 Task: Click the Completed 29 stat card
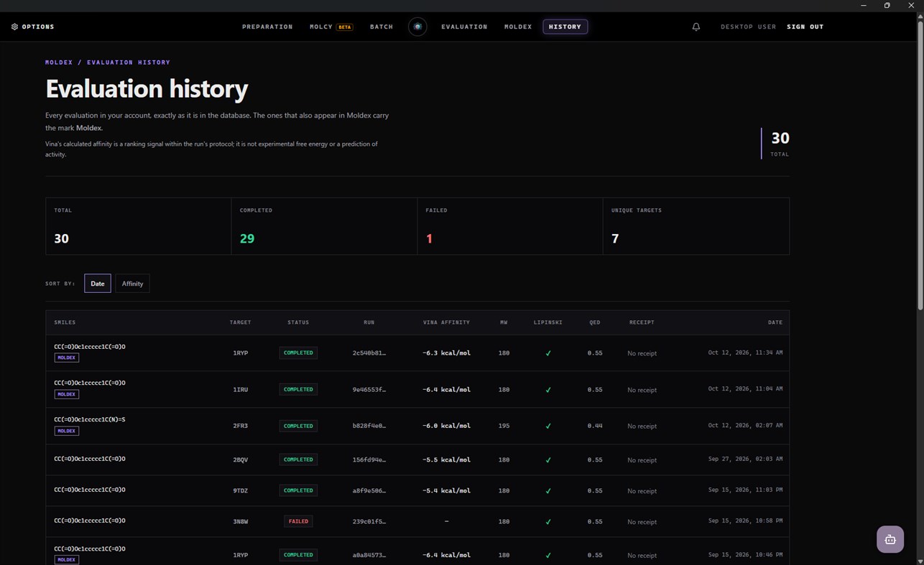coord(324,226)
